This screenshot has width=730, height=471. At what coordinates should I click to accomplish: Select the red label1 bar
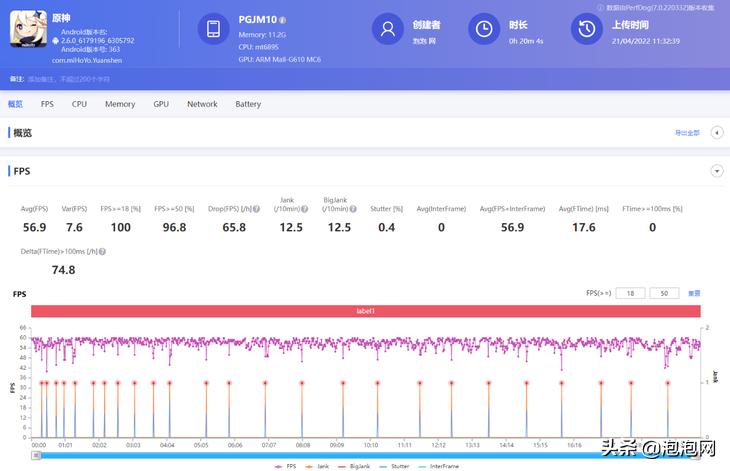(365, 311)
